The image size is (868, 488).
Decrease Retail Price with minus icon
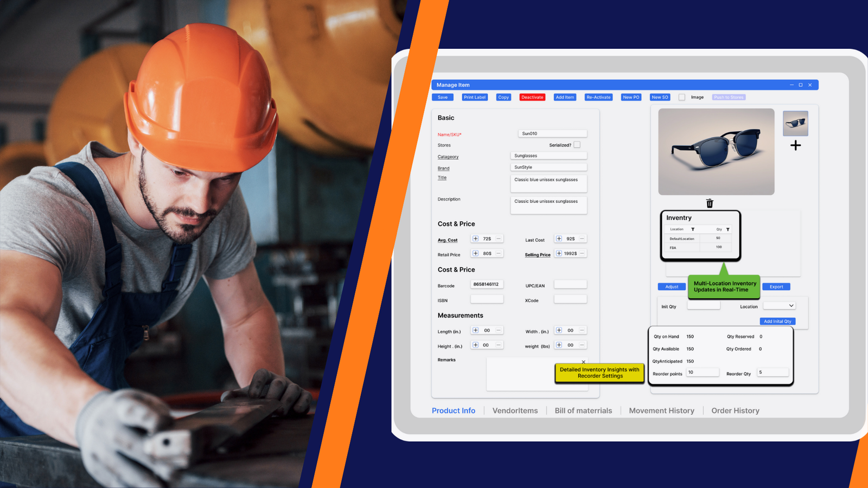499,253
